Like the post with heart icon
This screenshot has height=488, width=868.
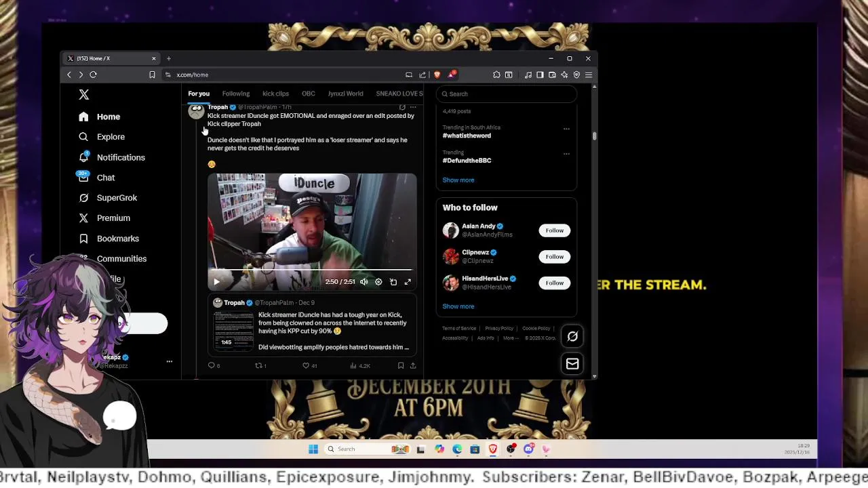coord(306,366)
